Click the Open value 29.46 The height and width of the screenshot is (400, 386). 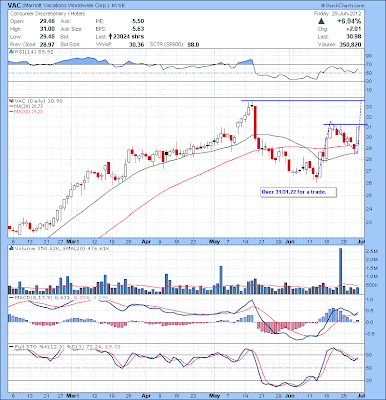point(47,21)
